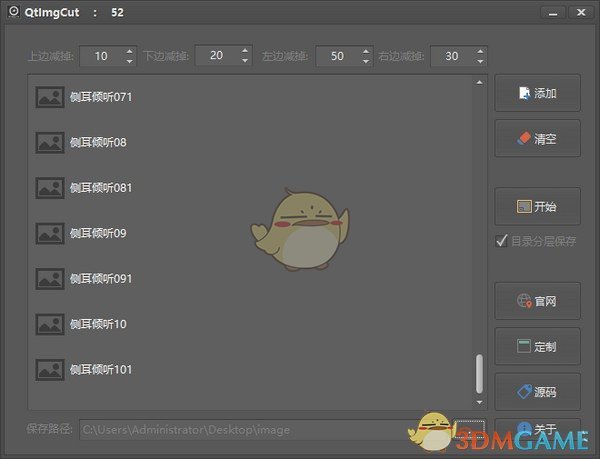Close the QtImgCut window

[x=581, y=13]
